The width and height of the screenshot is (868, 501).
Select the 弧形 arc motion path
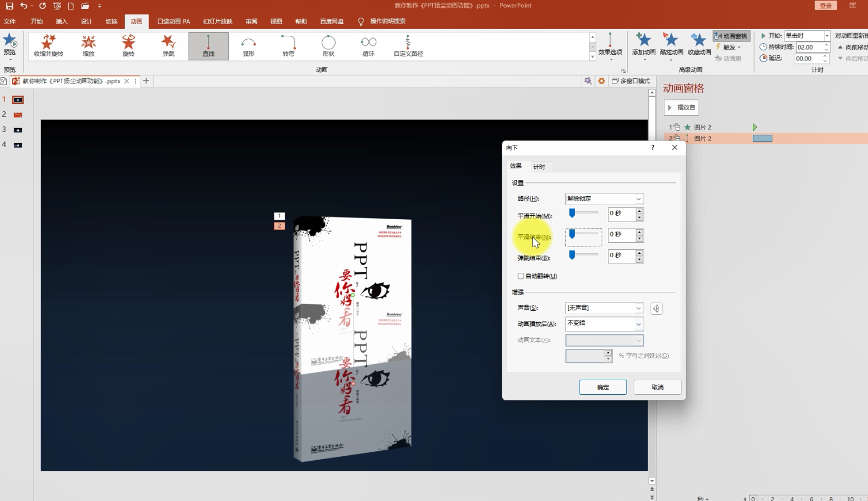point(248,46)
